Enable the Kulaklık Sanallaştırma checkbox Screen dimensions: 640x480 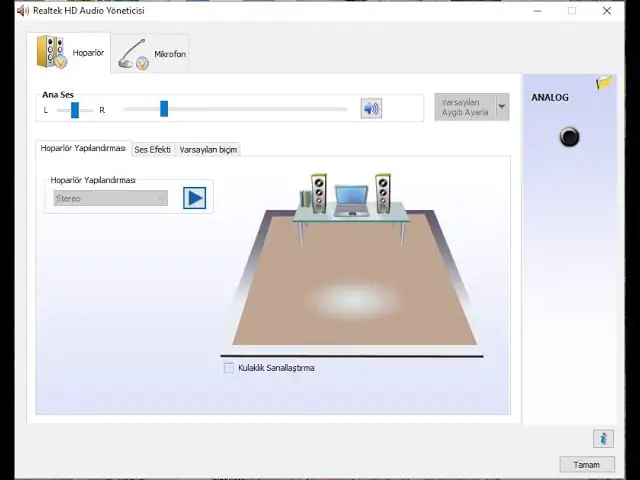pyautogui.click(x=229, y=368)
